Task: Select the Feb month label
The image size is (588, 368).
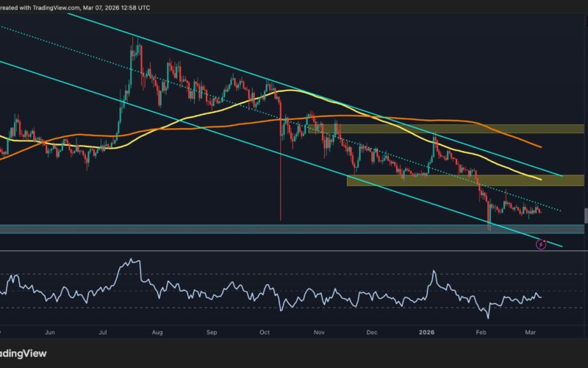Action: point(481,332)
